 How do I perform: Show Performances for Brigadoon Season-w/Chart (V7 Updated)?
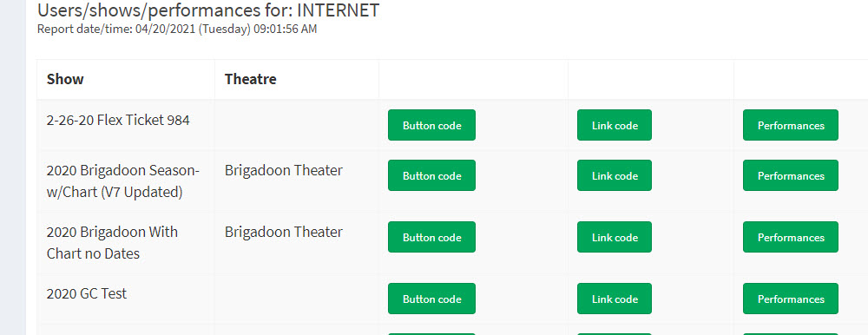[x=791, y=175]
